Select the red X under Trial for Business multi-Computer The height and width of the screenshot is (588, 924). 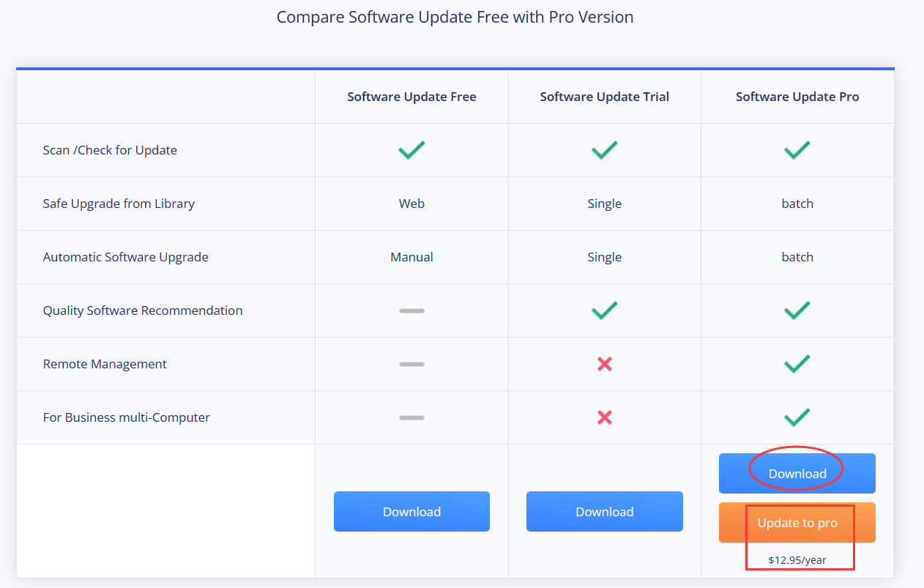tap(604, 417)
